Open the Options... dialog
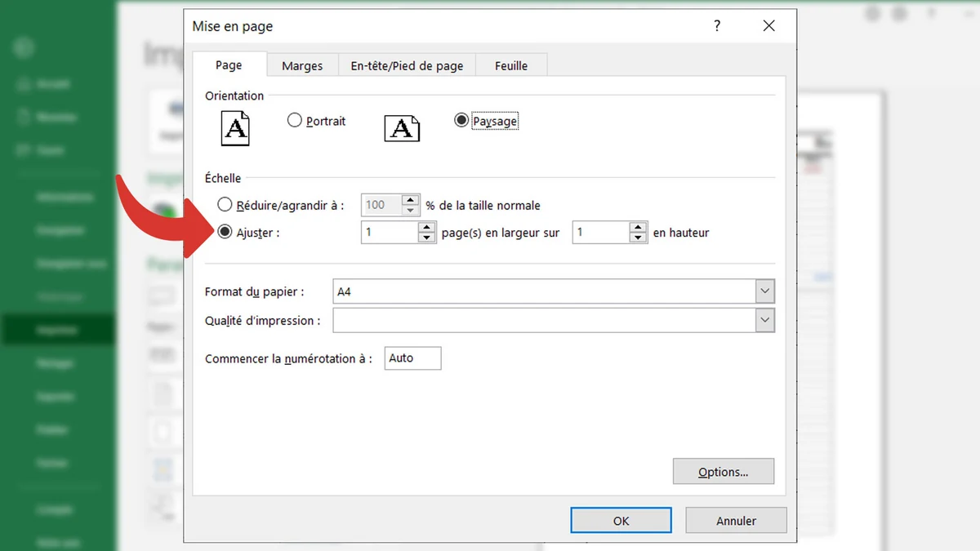The width and height of the screenshot is (980, 551). pyautogui.click(x=723, y=471)
